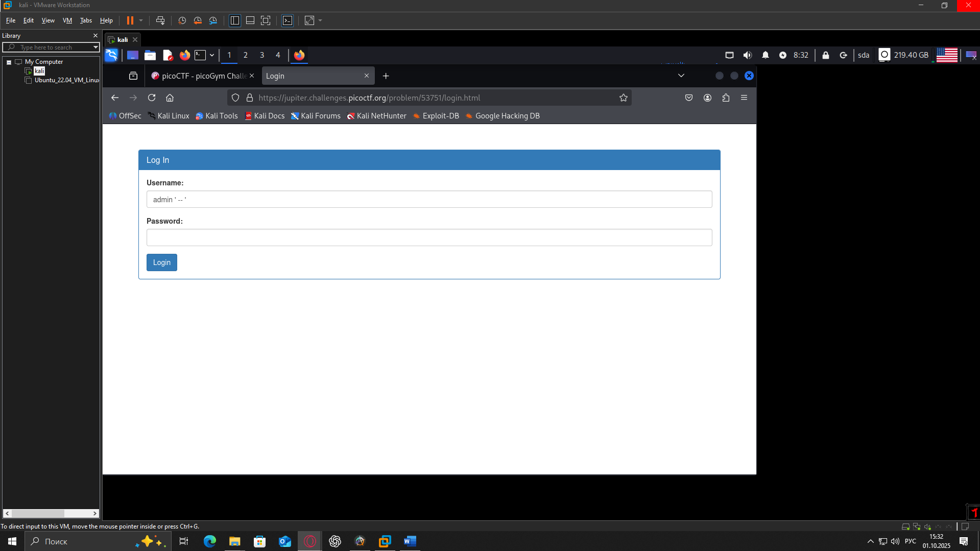The image size is (980, 551).
Task: Open the Firefox hamburger application menu
Action: pos(744,98)
